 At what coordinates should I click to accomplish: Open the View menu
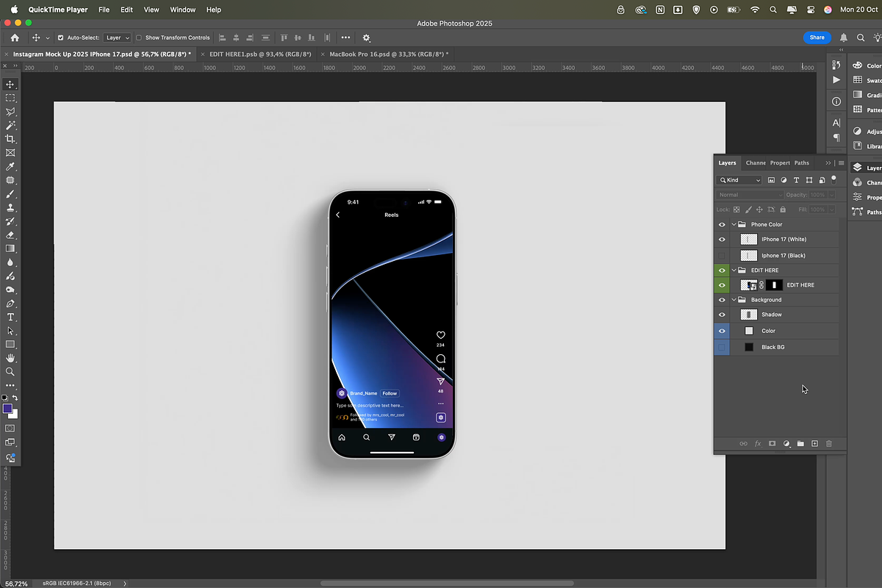(x=151, y=10)
